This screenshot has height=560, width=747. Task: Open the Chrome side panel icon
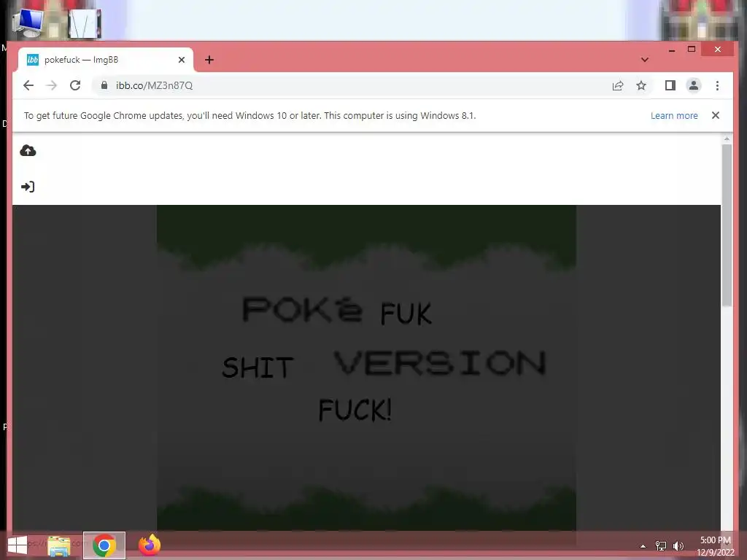coord(670,85)
